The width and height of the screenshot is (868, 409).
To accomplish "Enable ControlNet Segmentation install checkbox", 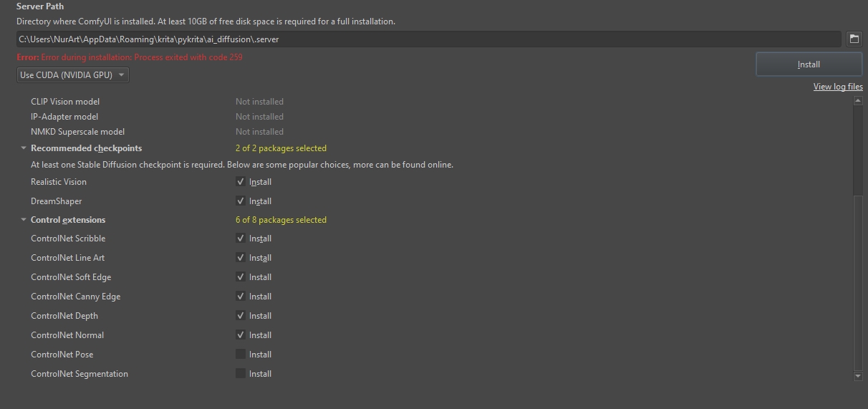I will point(241,374).
